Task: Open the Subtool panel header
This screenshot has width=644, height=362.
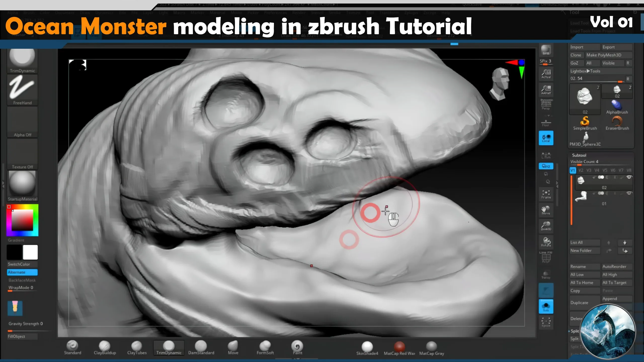Action: coord(579,155)
